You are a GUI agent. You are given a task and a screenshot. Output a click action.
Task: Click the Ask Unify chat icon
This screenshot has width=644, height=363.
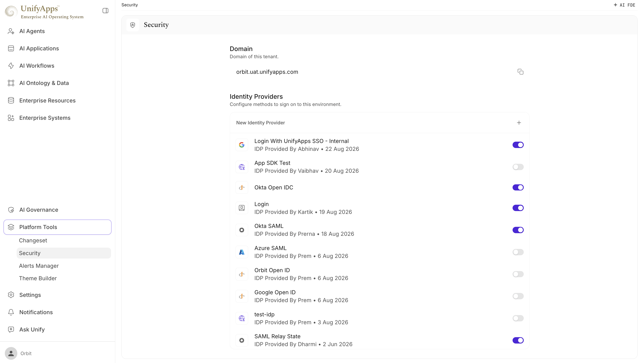[11, 330]
